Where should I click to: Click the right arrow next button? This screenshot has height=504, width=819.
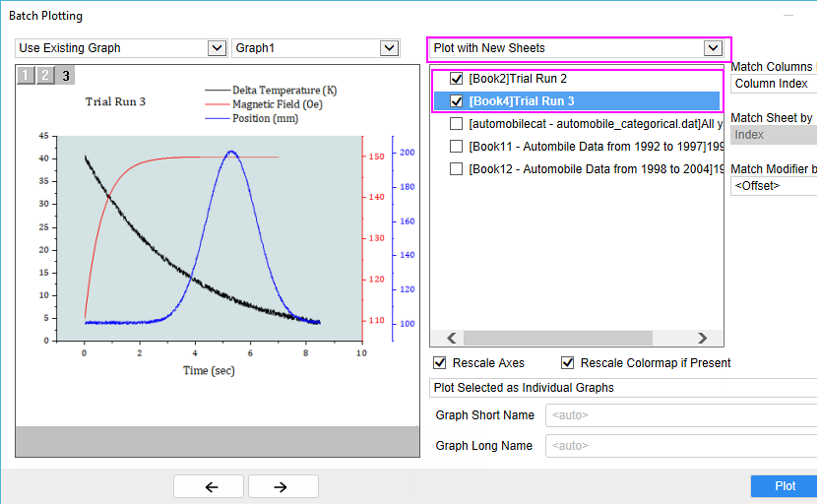283,486
